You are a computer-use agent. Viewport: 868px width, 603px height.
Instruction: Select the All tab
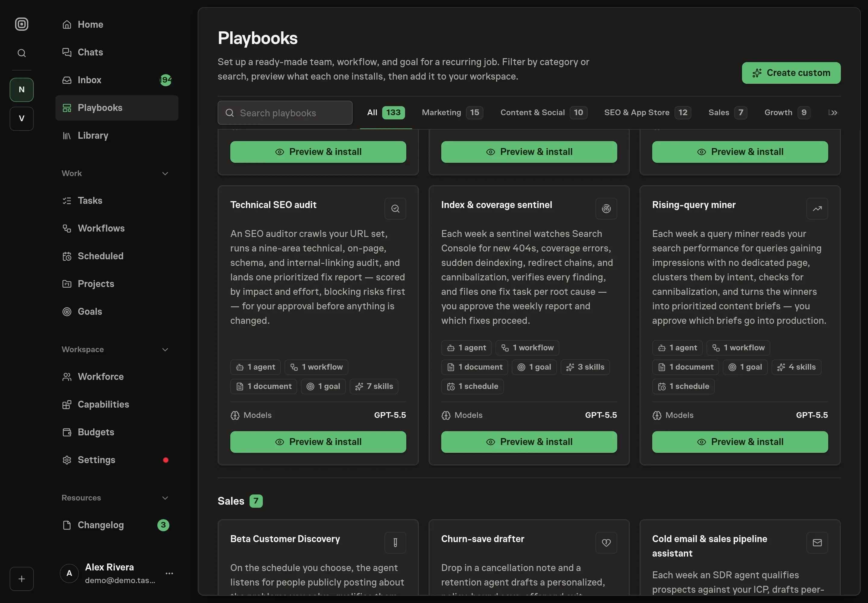(x=386, y=112)
